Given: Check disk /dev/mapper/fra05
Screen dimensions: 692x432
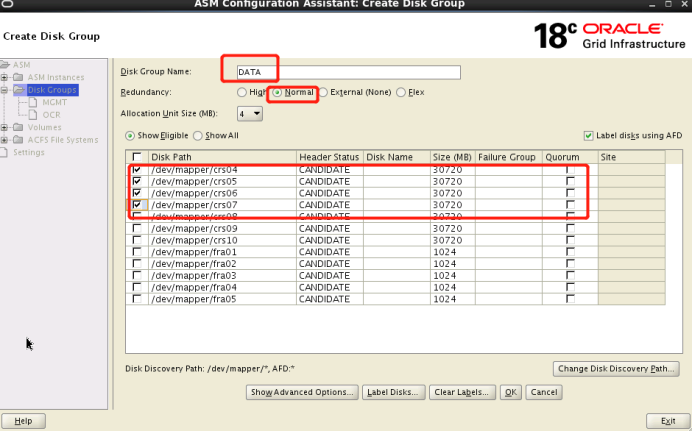Looking at the screenshot, I should pos(137,299).
